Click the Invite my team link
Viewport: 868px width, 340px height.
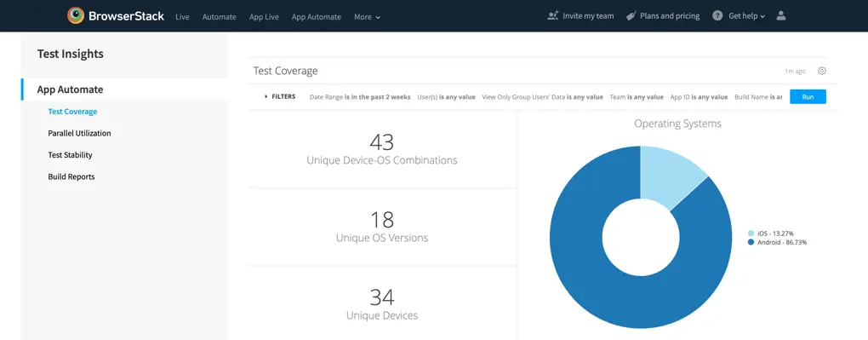pyautogui.click(x=588, y=16)
